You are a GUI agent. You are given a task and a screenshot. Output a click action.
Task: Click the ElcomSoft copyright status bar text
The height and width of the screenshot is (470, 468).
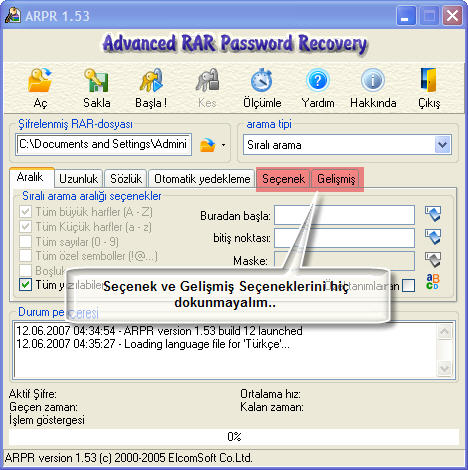click(129, 458)
